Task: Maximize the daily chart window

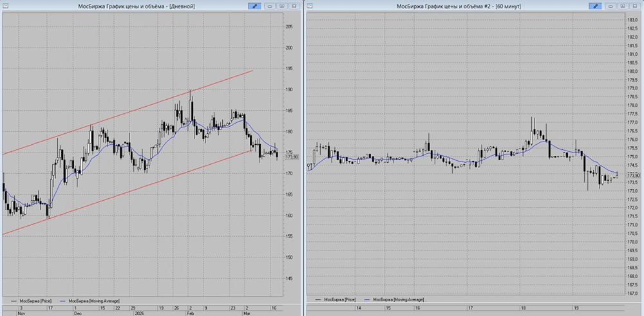Action: coord(282,6)
